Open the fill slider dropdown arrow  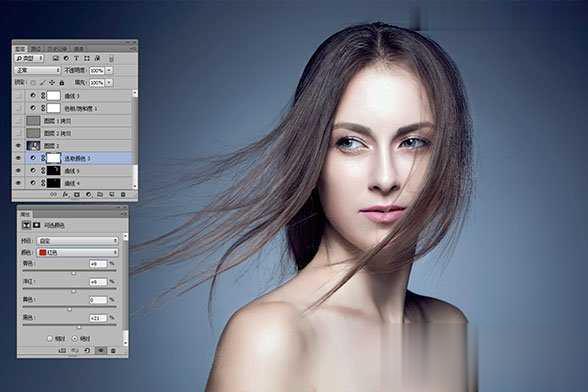[109, 83]
